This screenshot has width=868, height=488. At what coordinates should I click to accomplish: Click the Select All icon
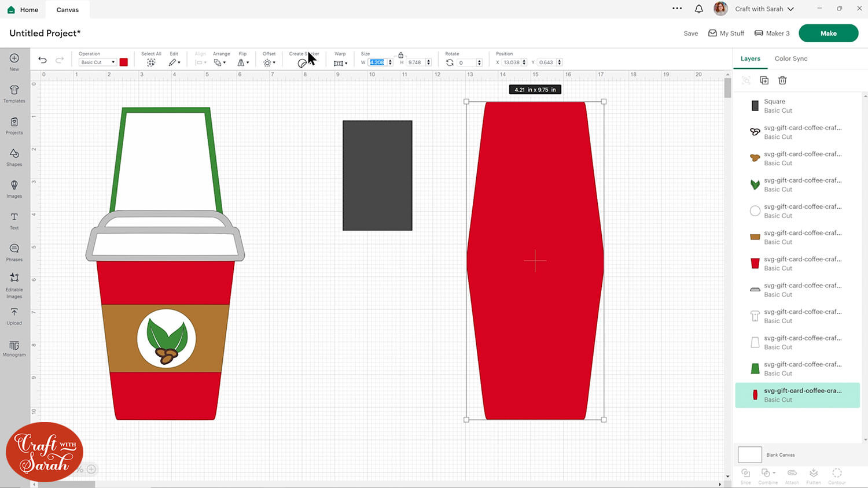pyautogui.click(x=151, y=62)
